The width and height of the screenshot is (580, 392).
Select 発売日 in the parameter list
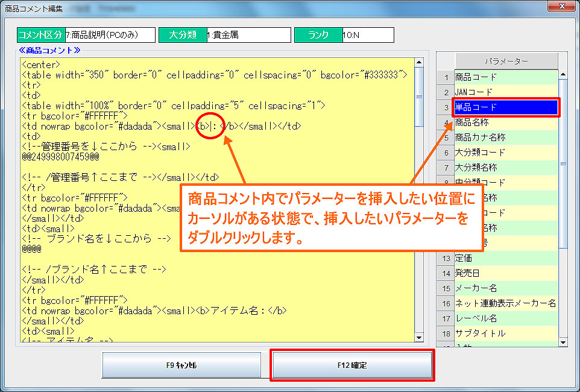[506, 273]
